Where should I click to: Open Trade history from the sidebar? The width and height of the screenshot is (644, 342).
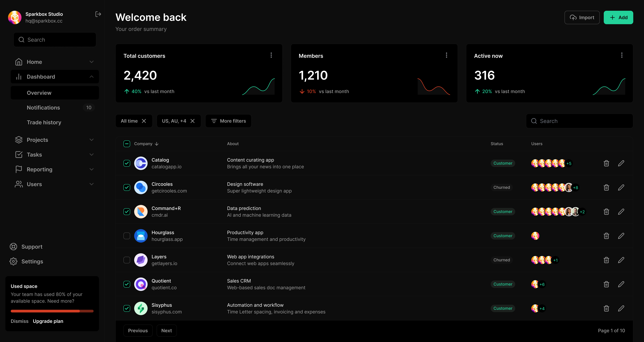tap(44, 122)
